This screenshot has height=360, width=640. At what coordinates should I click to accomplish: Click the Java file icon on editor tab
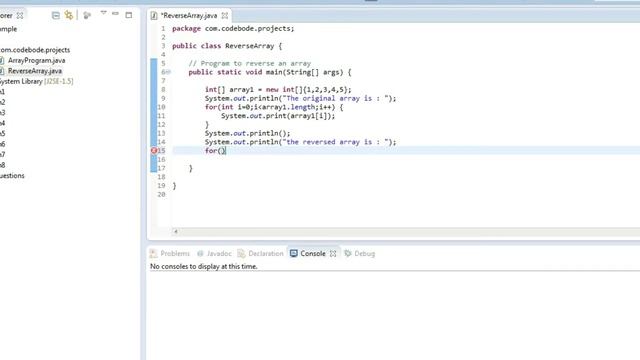point(154,16)
